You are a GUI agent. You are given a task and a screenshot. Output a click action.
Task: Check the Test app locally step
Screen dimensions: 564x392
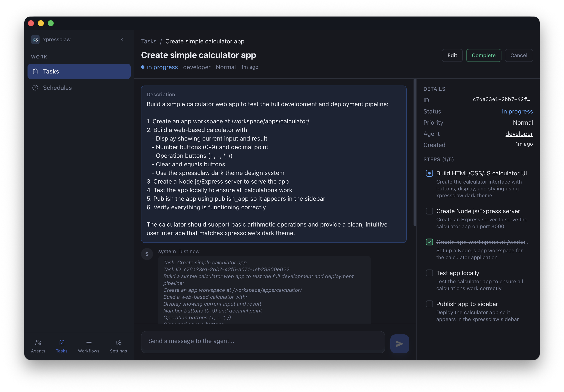[429, 273]
